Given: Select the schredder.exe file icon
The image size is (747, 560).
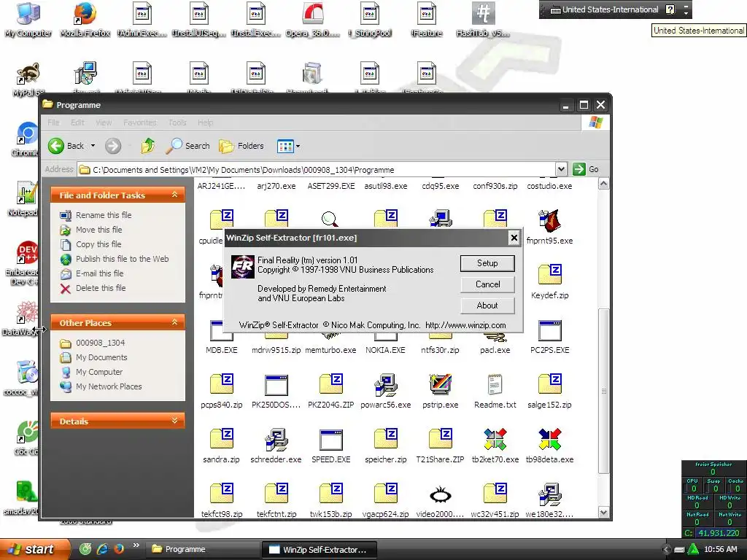Looking at the screenshot, I should click(276, 440).
